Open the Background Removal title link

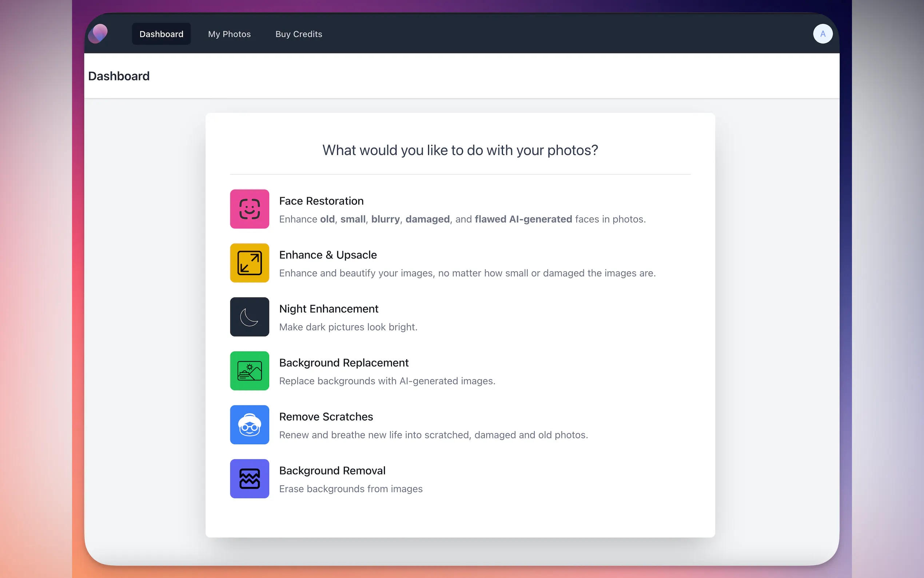tap(332, 471)
